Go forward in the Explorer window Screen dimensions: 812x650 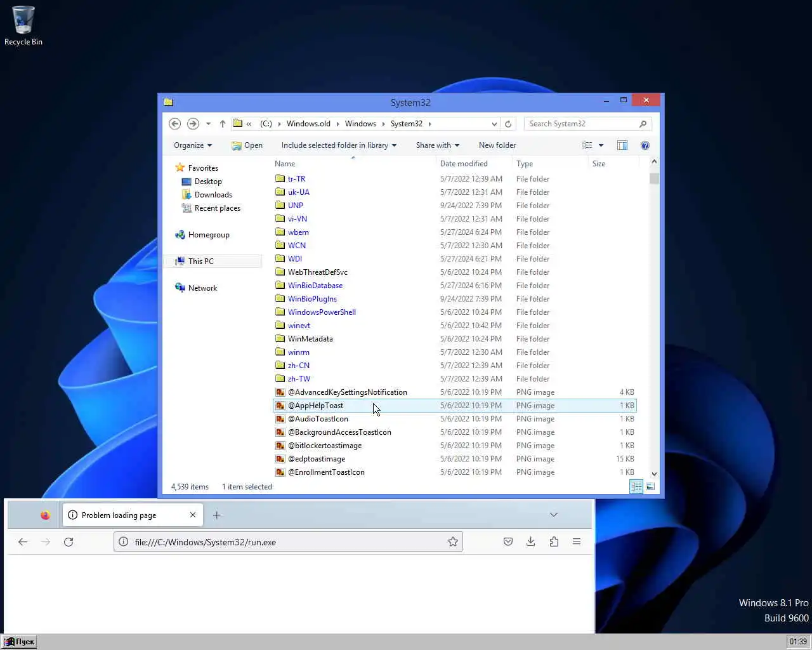(193, 124)
